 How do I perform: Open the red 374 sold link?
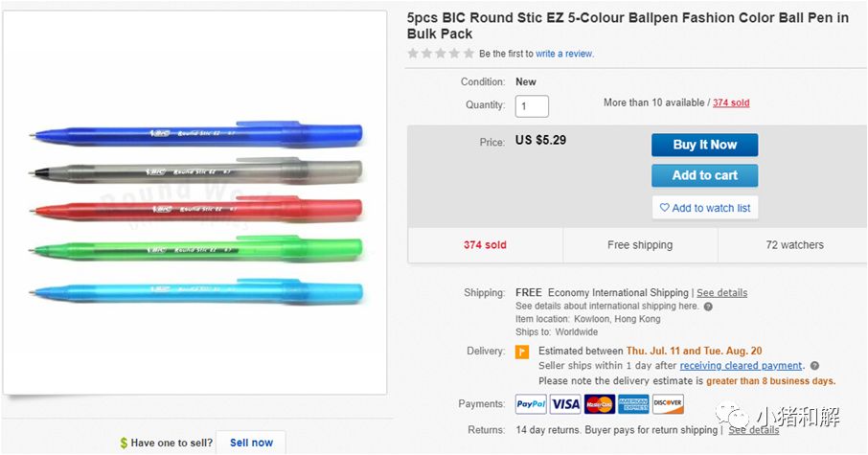tap(731, 103)
